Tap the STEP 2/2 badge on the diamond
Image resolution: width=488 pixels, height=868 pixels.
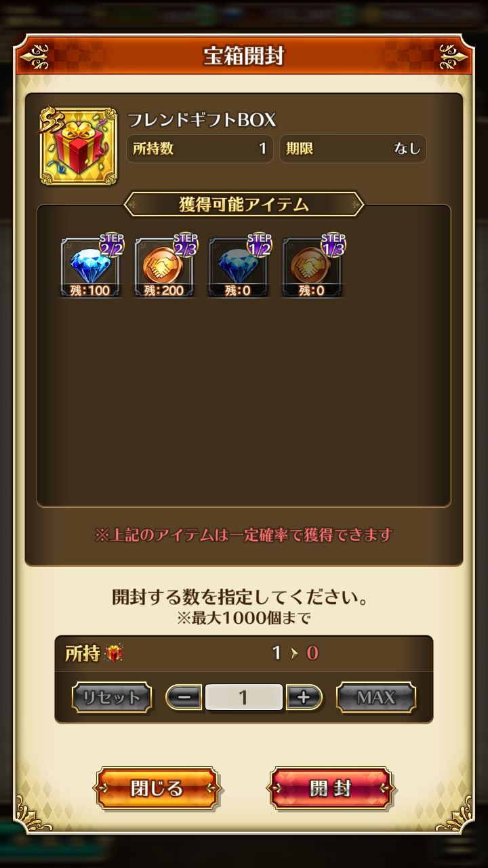point(111,245)
